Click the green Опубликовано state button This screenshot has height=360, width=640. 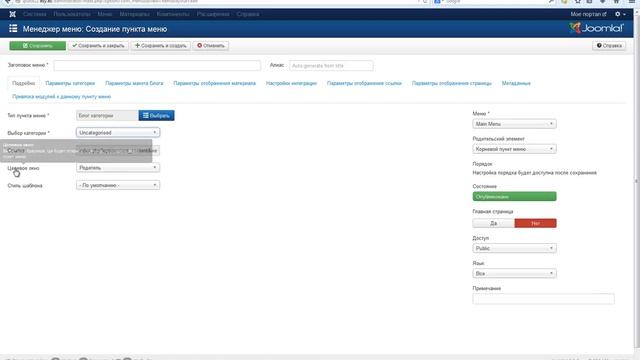click(x=514, y=197)
